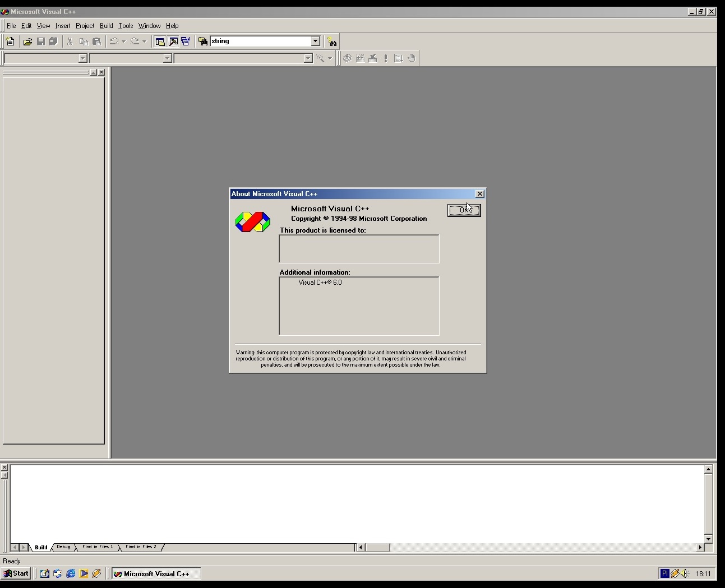Click the Visual C++ 6.0 additional information text

coord(320,283)
